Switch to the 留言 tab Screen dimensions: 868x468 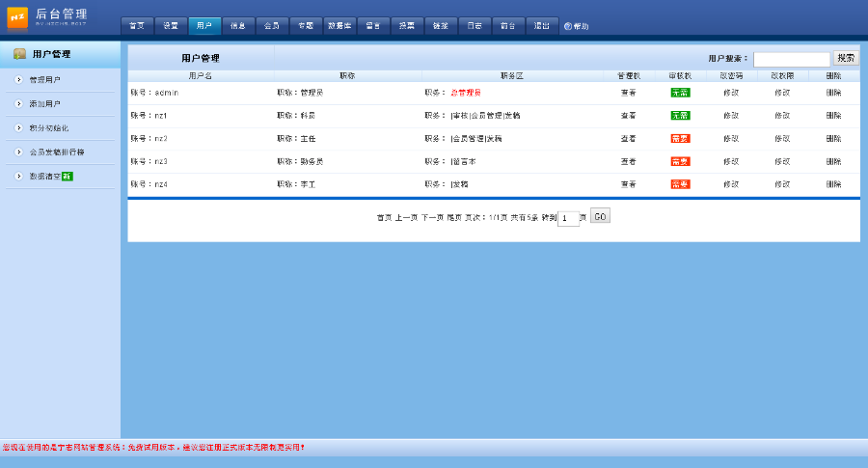[x=373, y=26]
